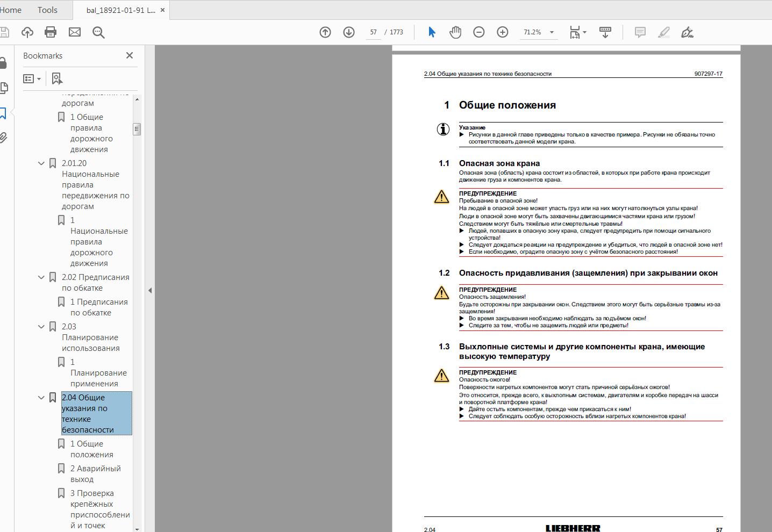
Task: Send the file by email
Action: click(75, 32)
